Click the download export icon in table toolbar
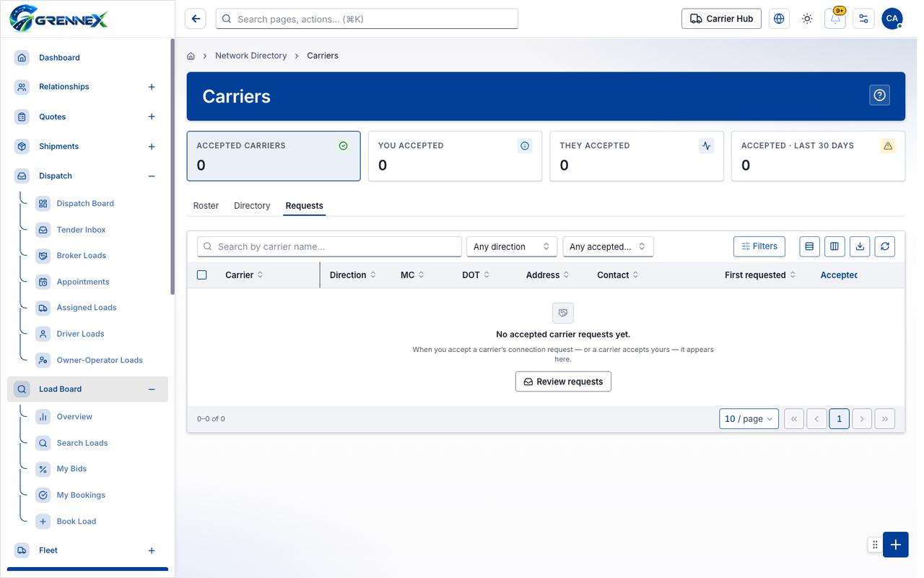924x578 pixels. tap(860, 246)
